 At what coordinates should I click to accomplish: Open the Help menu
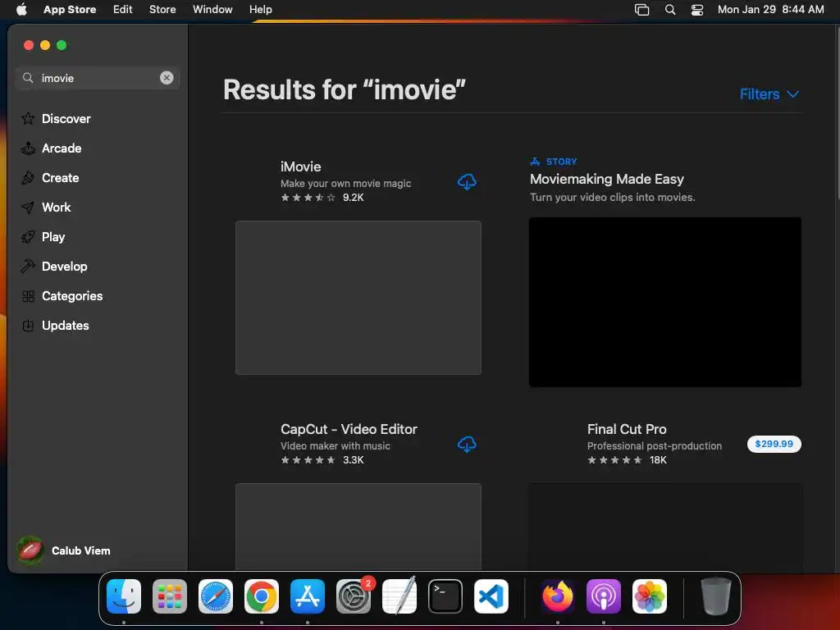point(260,9)
